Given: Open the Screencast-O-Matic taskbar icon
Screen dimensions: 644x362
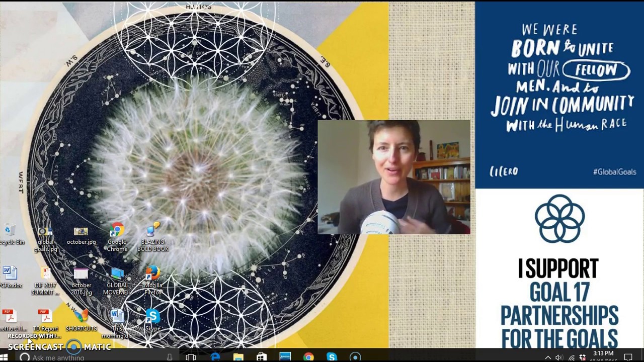Looking at the screenshot, I should (355, 357).
